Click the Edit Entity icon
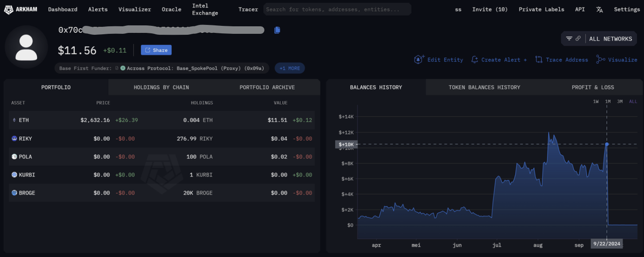The height and width of the screenshot is (257, 644). point(419,59)
